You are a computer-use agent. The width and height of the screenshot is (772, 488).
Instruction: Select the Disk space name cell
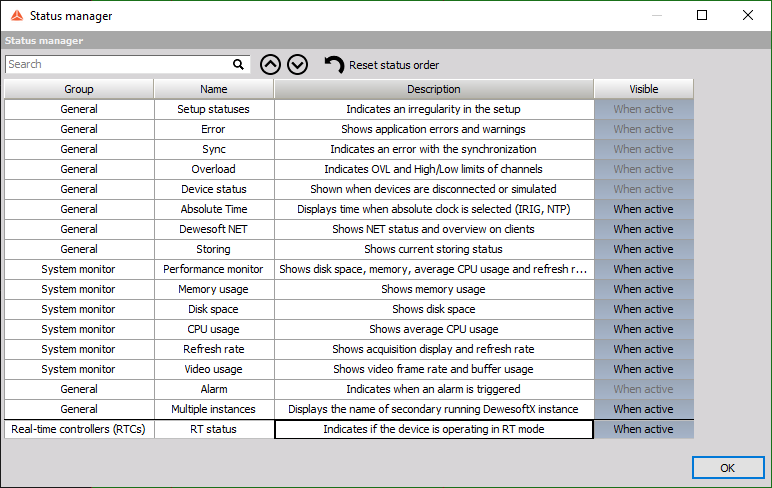pyautogui.click(x=214, y=309)
